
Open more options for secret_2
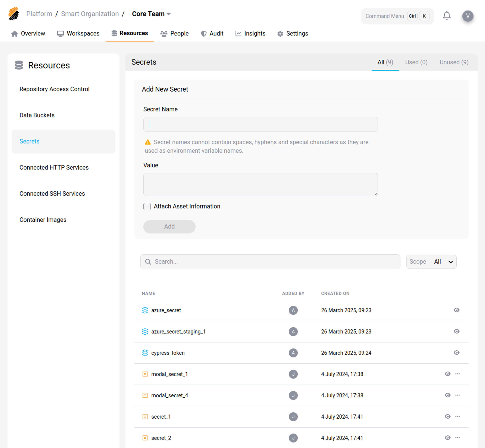[x=457, y=438]
